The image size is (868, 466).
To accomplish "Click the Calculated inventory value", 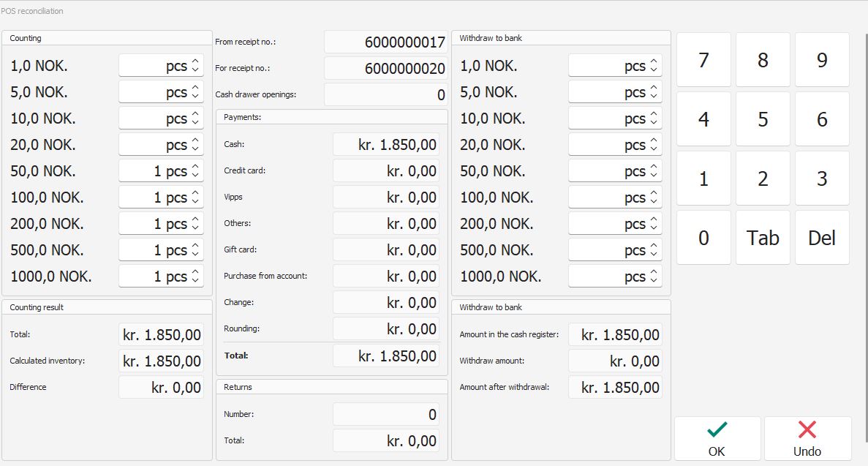I will coord(161,361).
